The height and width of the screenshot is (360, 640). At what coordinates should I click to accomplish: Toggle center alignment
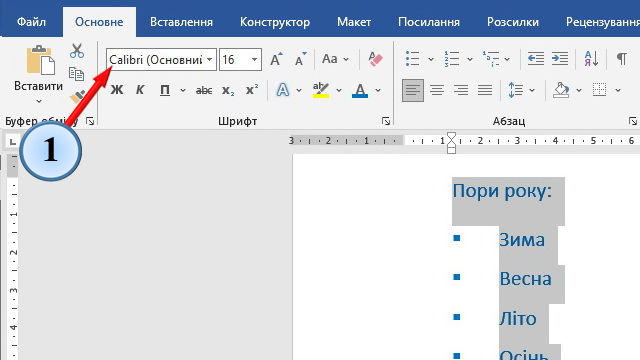tap(437, 90)
